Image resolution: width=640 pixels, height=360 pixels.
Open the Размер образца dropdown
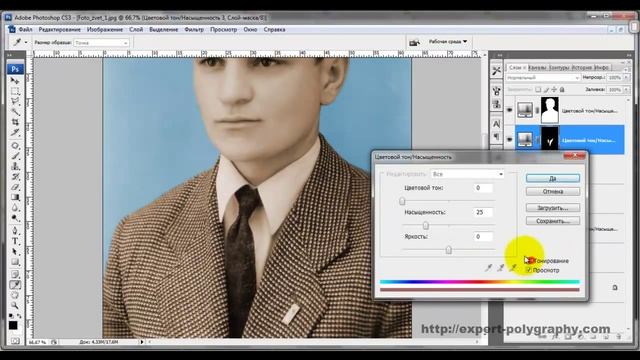pyautogui.click(x=102, y=42)
